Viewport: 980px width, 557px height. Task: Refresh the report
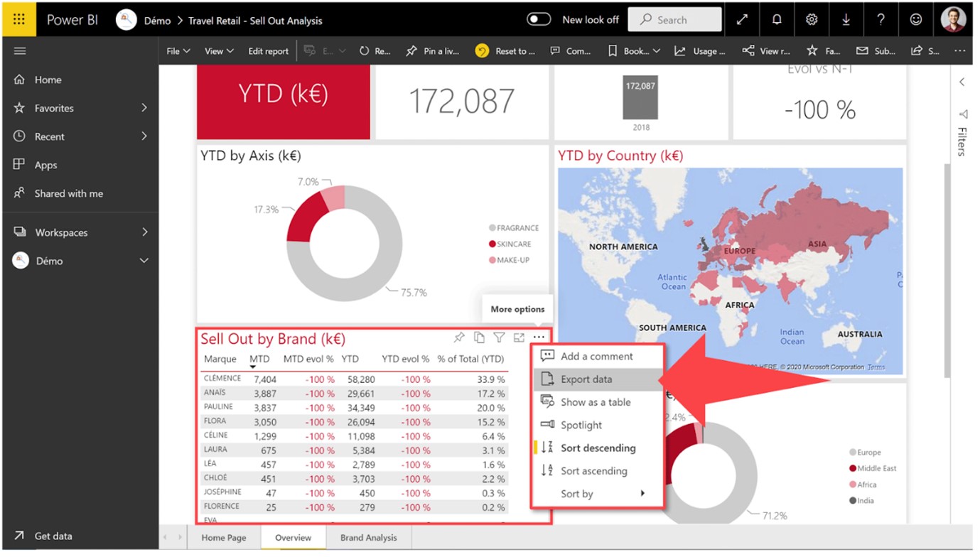click(x=377, y=50)
